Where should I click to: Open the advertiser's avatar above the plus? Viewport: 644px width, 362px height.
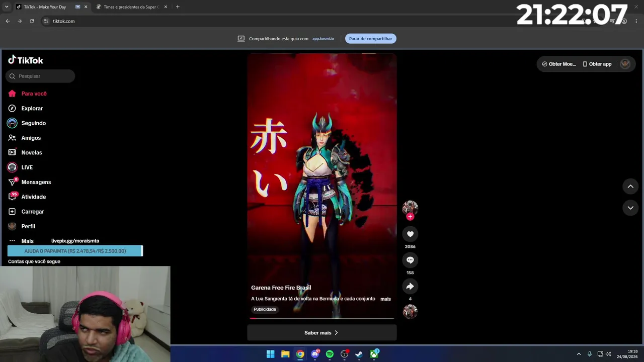coord(410,207)
